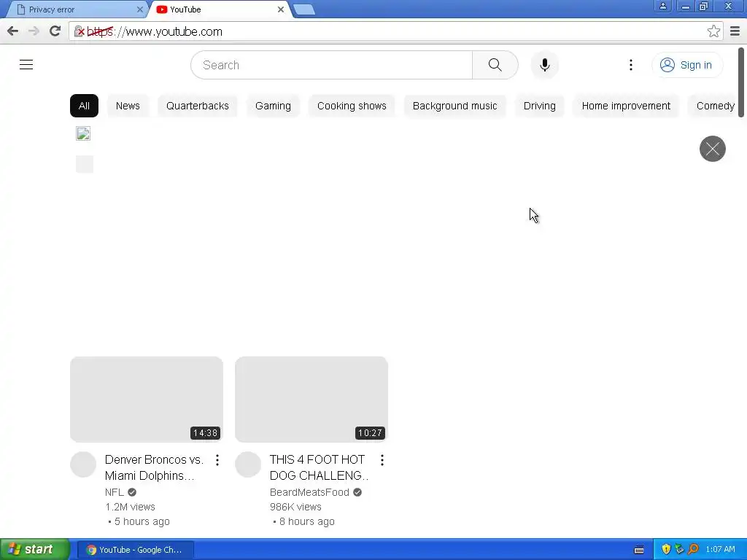Screen dimensions: 747x560
Task: Select the YouTube browser tab
Action: [219, 9]
